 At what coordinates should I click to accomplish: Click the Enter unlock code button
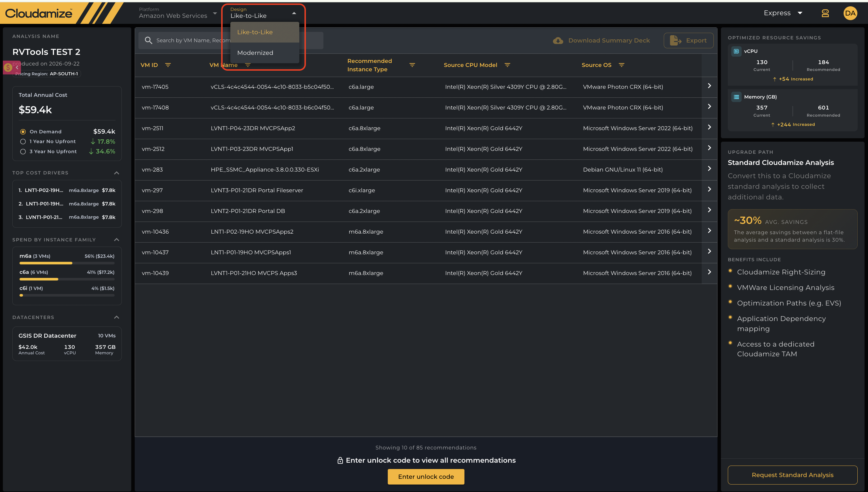pos(426,476)
